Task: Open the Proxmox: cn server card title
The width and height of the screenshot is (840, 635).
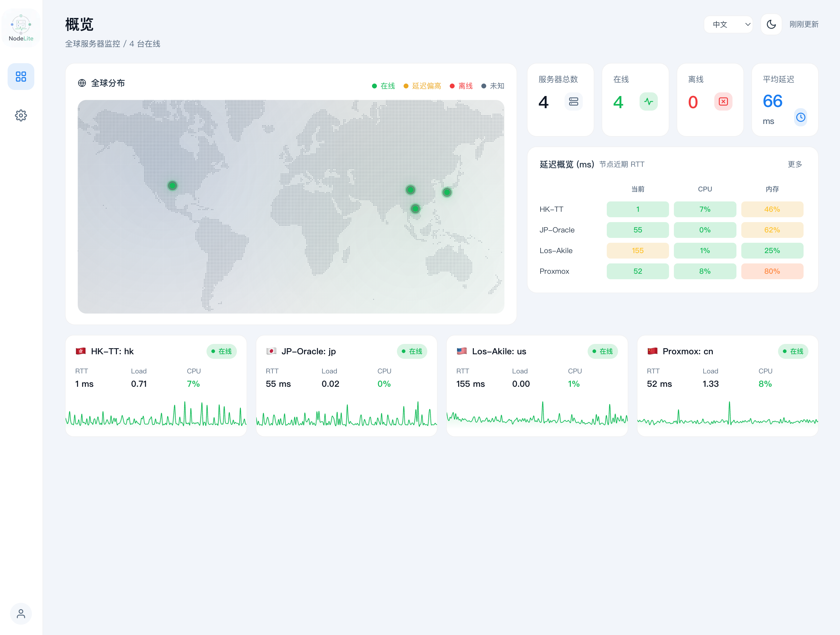Action: (x=688, y=352)
